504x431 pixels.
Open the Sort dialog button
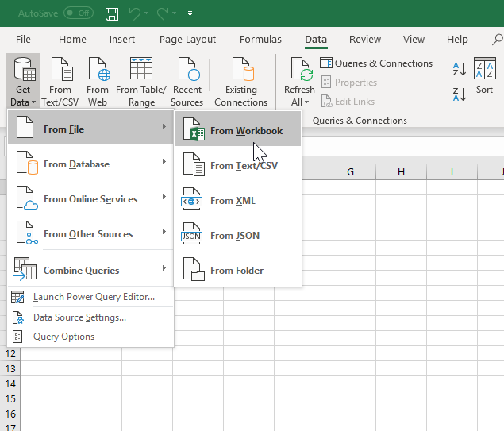(484, 77)
